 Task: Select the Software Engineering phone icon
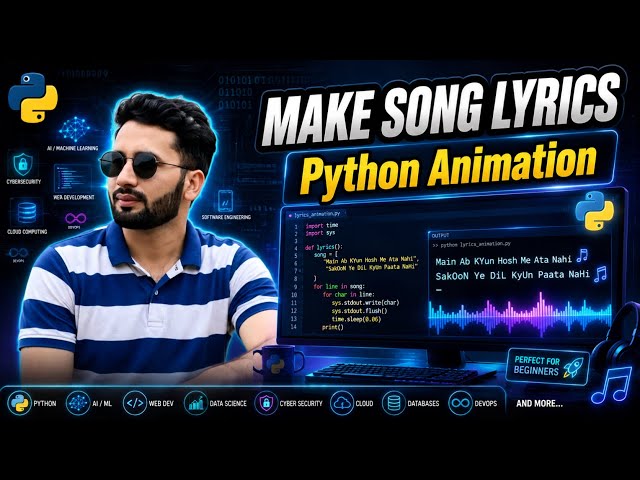(225, 201)
